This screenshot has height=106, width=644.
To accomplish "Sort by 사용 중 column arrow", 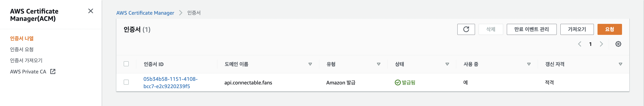I will click(x=529, y=64).
